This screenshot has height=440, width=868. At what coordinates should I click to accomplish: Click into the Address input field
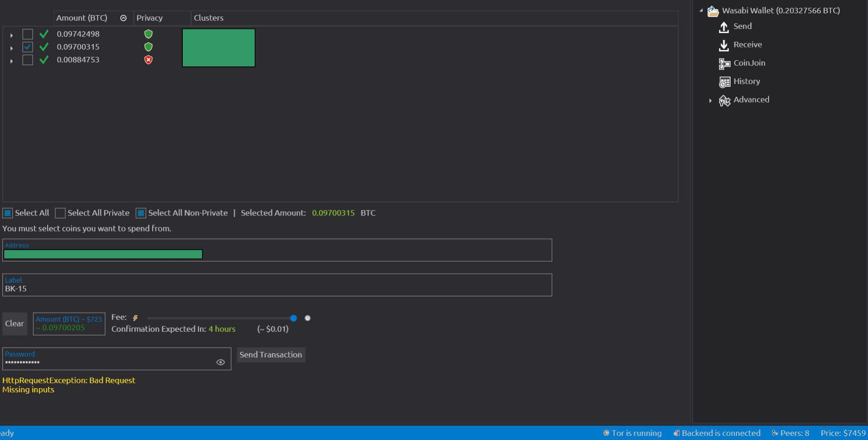tap(277, 250)
